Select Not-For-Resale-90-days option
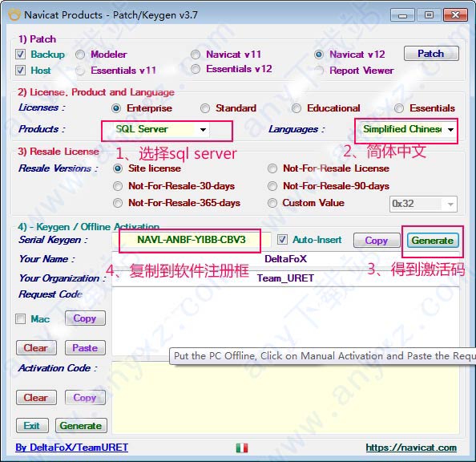476x462 pixels. (x=272, y=186)
